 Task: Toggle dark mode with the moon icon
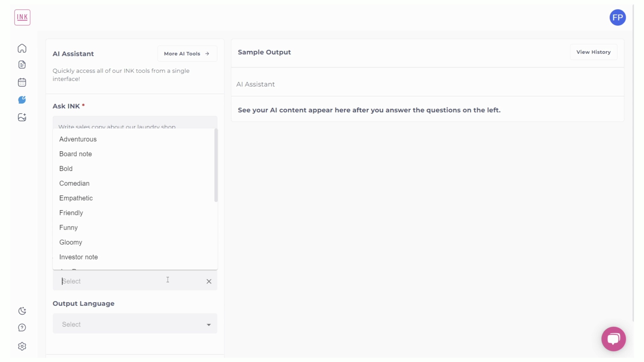click(22, 311)
